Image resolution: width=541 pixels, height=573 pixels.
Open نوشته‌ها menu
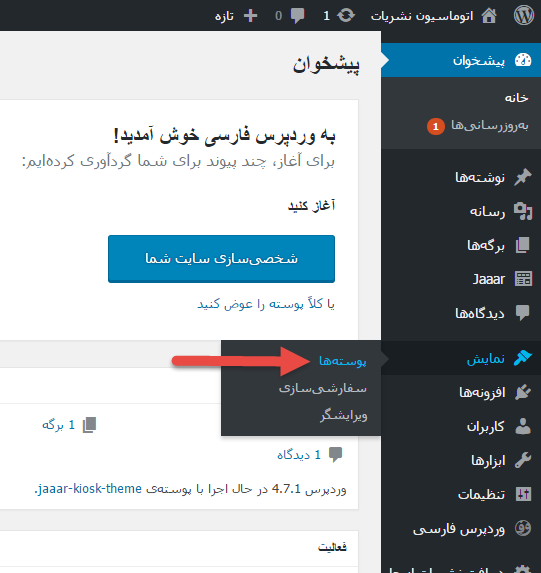(480, 178)
